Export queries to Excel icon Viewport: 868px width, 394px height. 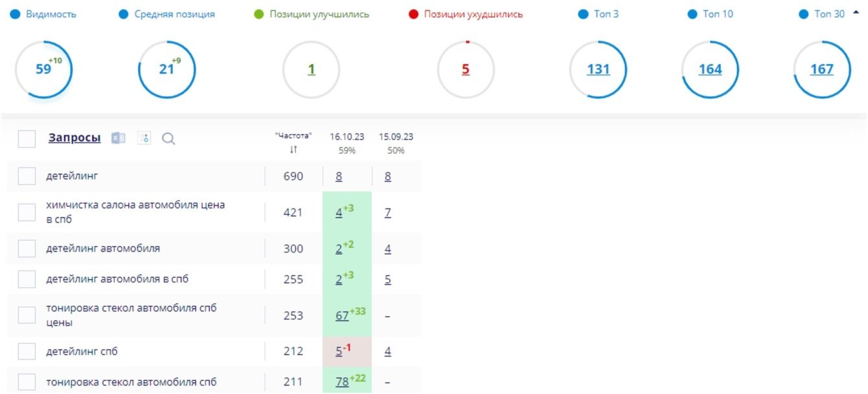coord(118,138)
